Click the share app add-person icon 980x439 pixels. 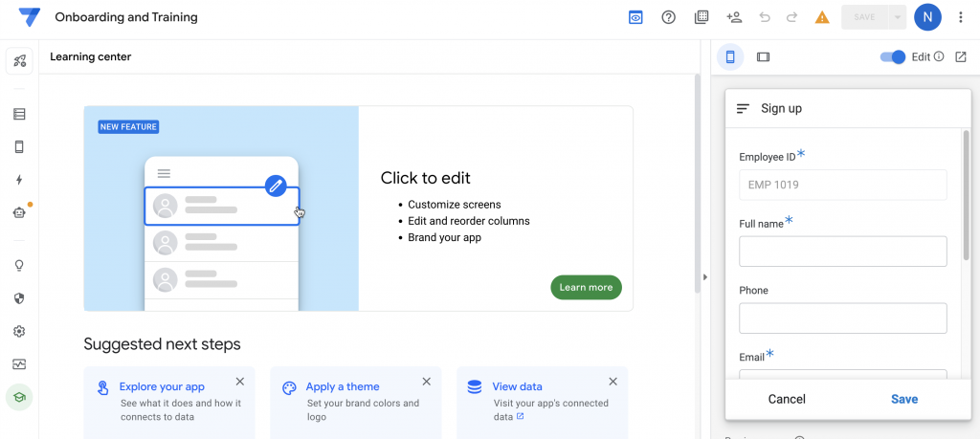(x=734, y=17)
